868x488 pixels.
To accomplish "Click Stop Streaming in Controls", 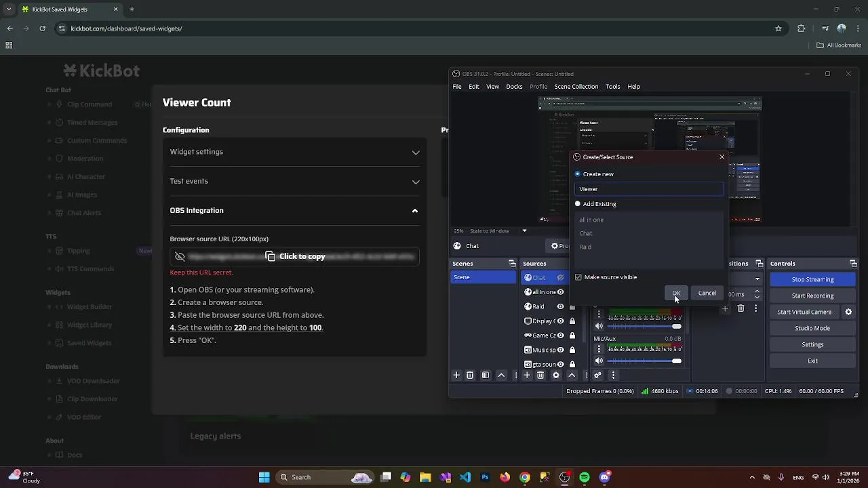I will point(812,279).
